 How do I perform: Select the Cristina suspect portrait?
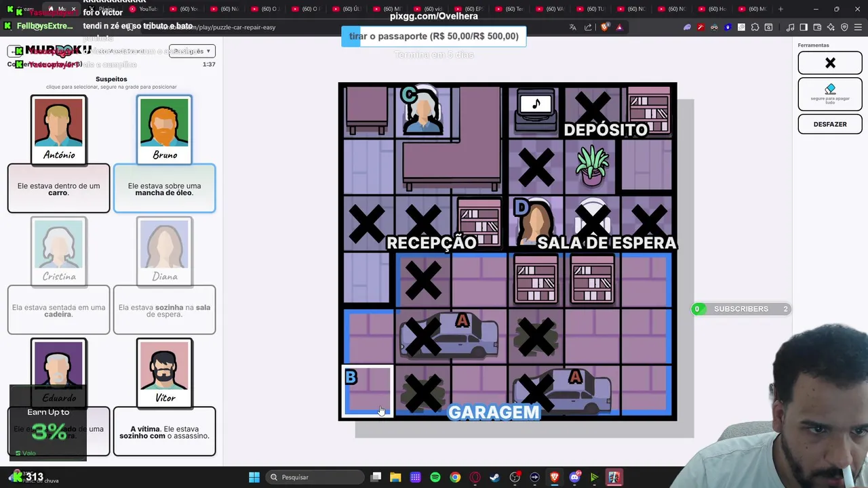(x=59, y=251)
